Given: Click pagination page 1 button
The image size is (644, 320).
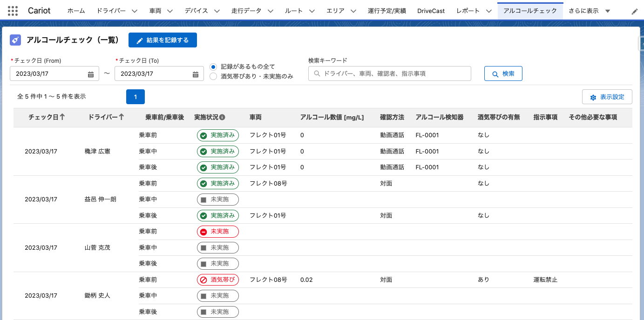Looking at the screenshot, I should [136, 97].
